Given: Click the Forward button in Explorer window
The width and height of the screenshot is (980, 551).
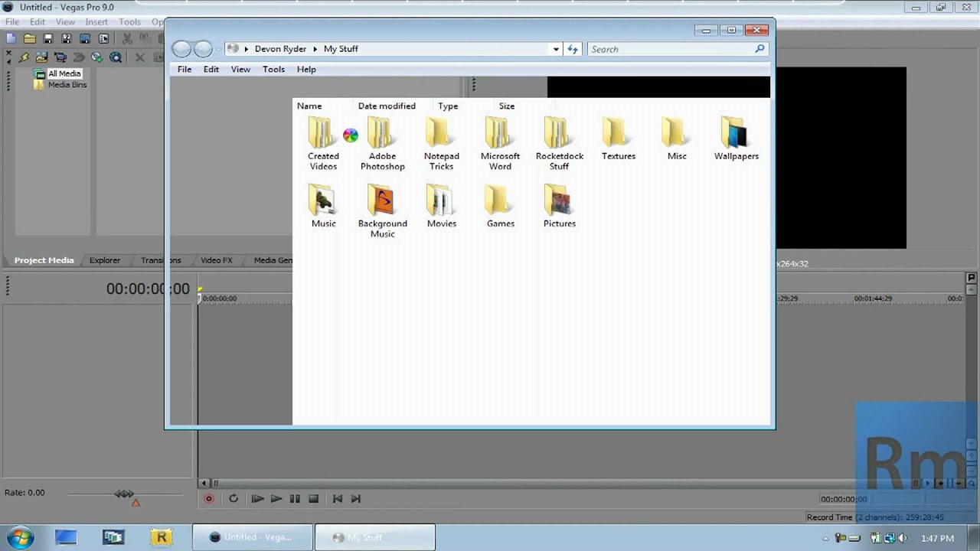Looking at the screenshot, I should (x=203, y=49).
